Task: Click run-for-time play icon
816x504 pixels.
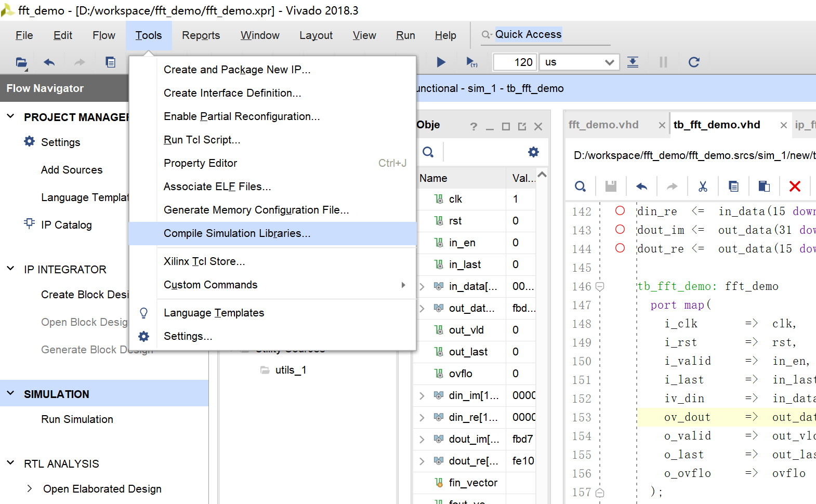Action: tap(471, 62)
